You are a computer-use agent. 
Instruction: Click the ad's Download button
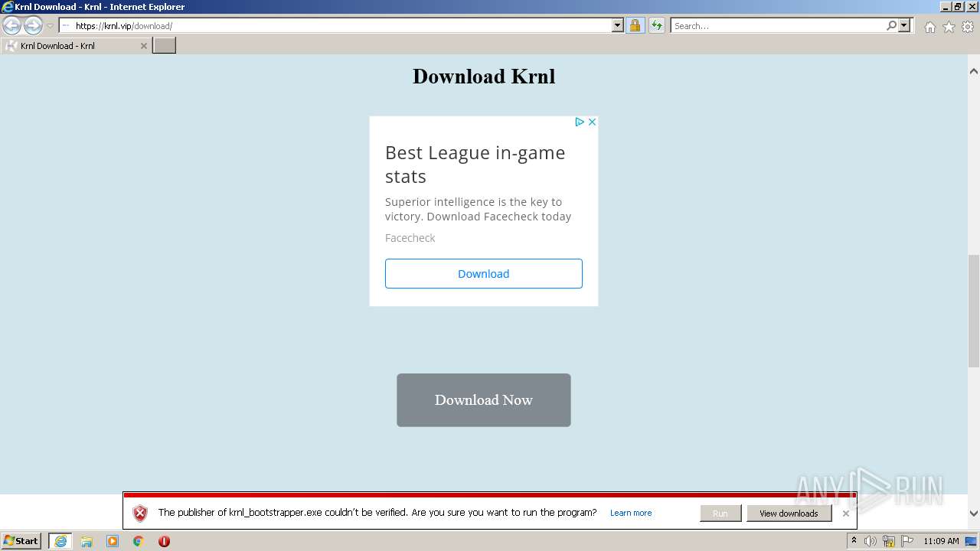click(484, 273)
